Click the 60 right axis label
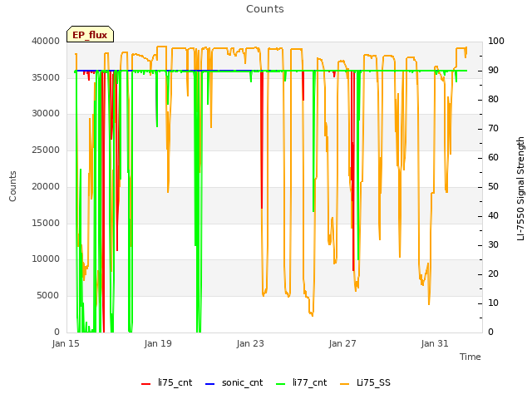The image size is (532, 399). 493,157
